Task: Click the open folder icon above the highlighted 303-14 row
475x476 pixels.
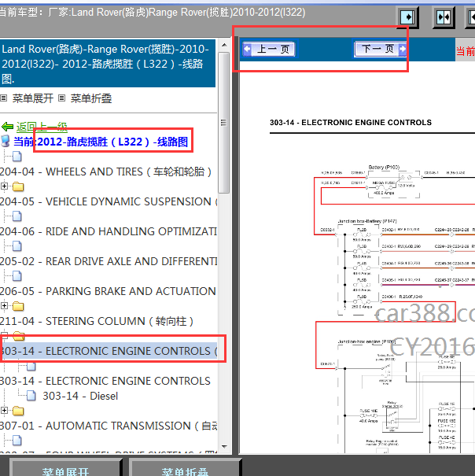Action: (19, 335)
